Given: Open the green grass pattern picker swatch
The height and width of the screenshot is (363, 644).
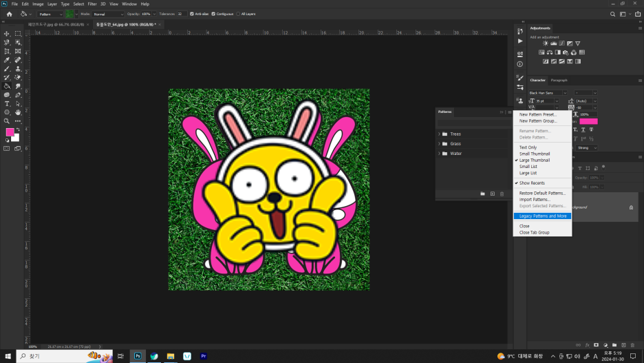Looking at the screenshot, I should point(69,14).
